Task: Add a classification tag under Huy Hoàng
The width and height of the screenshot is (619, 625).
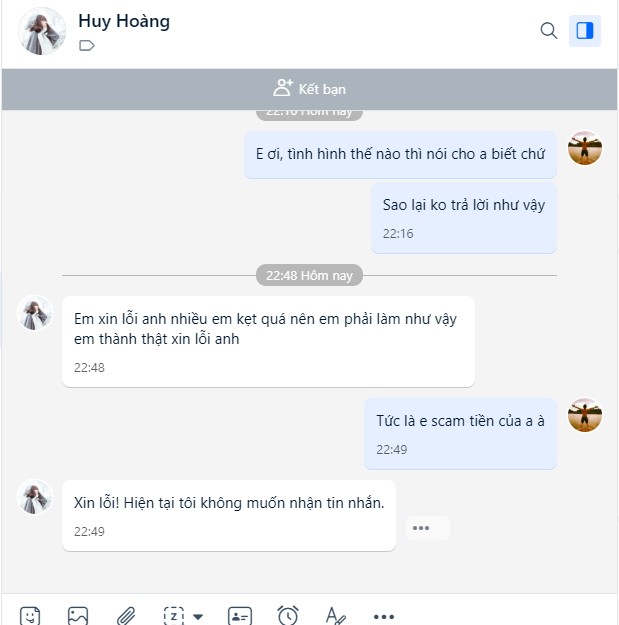Action: tap(86, 46)
